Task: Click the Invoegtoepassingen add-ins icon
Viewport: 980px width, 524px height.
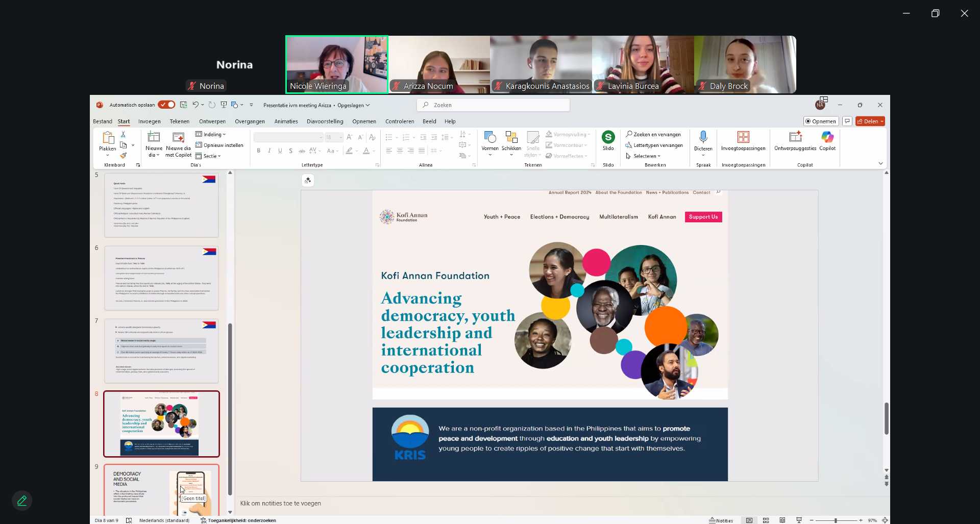Action: click(743, 137)
